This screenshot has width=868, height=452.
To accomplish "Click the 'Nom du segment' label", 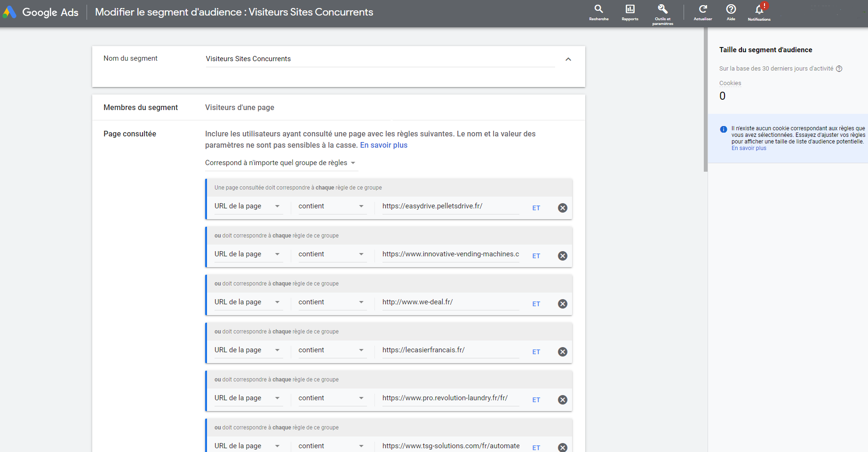I will [130, 58].
